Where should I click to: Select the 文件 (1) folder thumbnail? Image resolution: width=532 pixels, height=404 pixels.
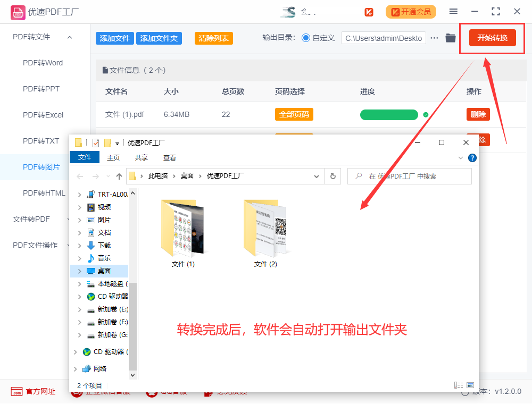[183, 228]
